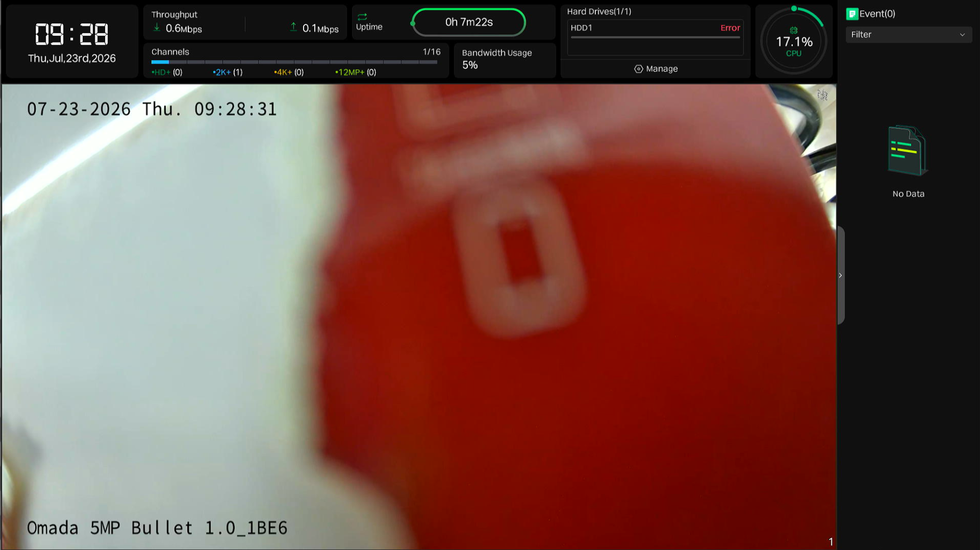980x550 pixels.
Task: Click the Uptime label
Action: point(369,27)
